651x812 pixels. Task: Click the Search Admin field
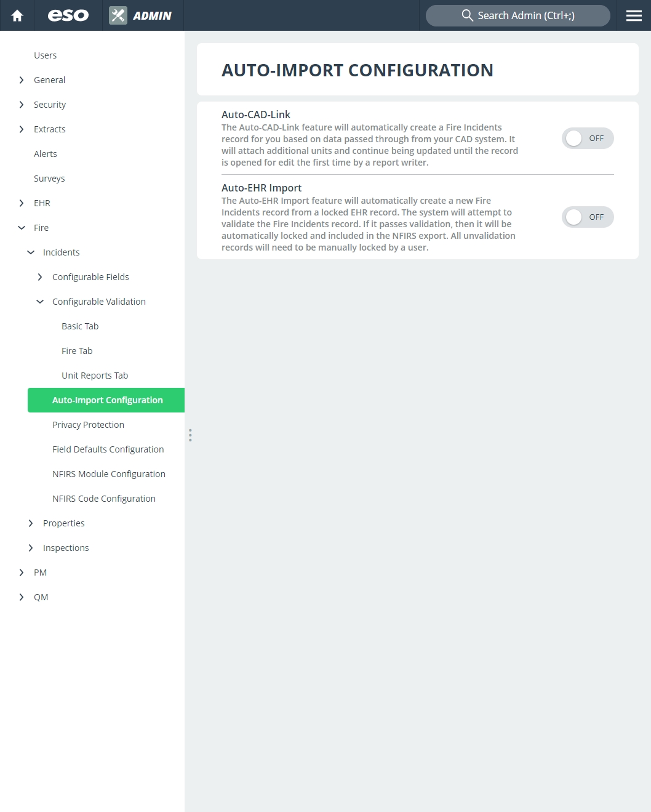(518, 15)
